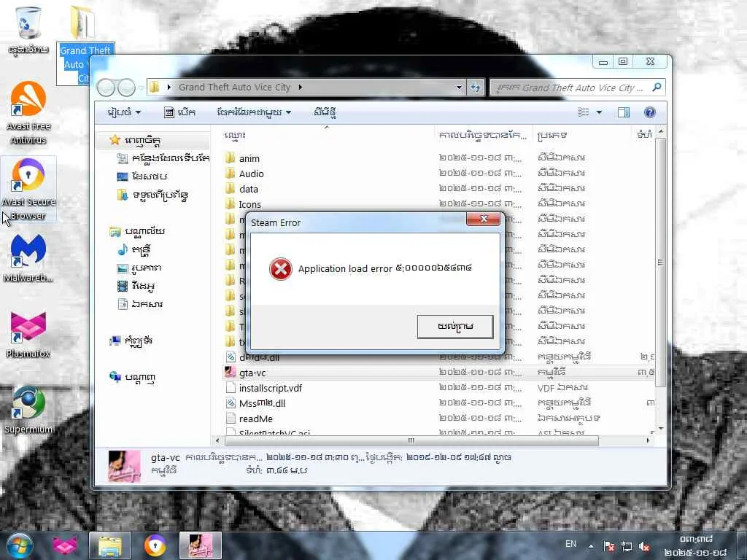The image size is (747, 560).
Task: Open the Share with (ចែករំលែកជាមួយ) menu
Action: (x=254, y=112)
